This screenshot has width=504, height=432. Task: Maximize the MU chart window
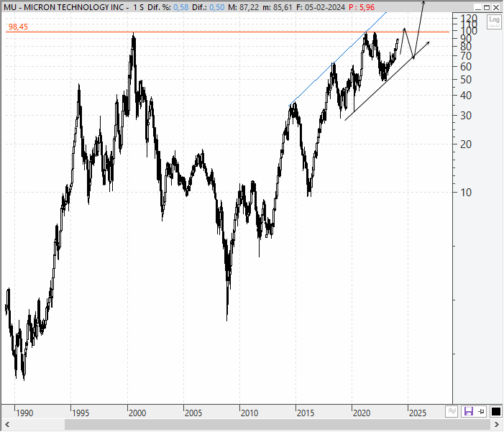tap(487, 7)
